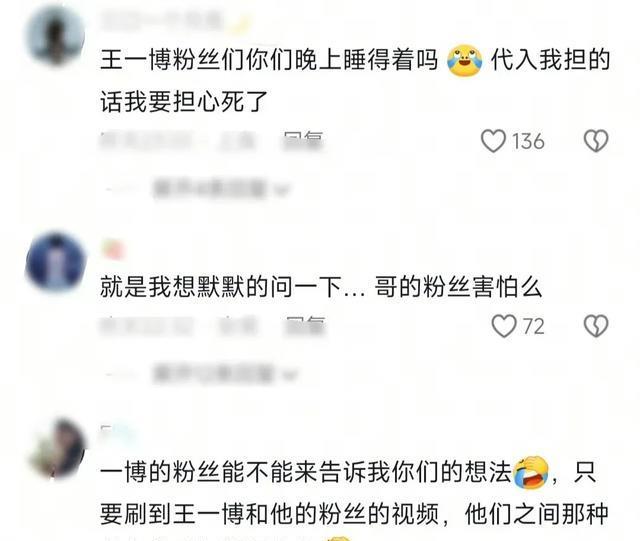
Task: Dislike the comment with 136 likes
Action: pyautogui.click(x=596, y=141)
